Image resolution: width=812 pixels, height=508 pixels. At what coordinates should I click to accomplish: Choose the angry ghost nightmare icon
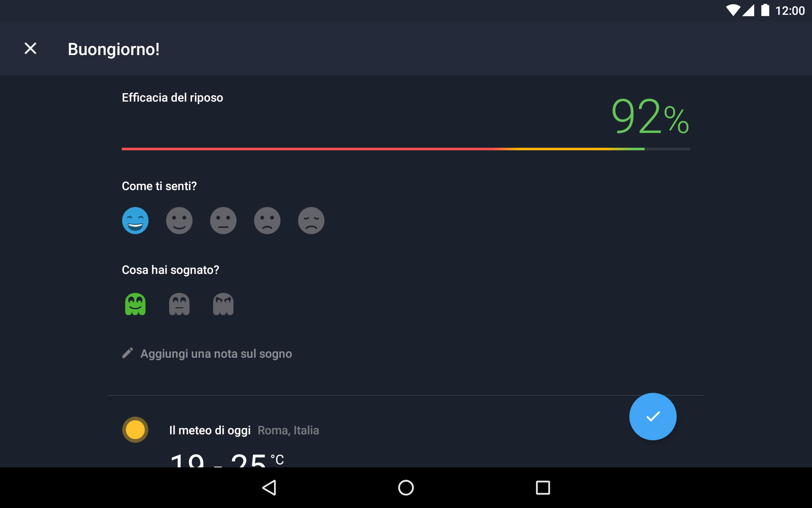pos(223,304)
